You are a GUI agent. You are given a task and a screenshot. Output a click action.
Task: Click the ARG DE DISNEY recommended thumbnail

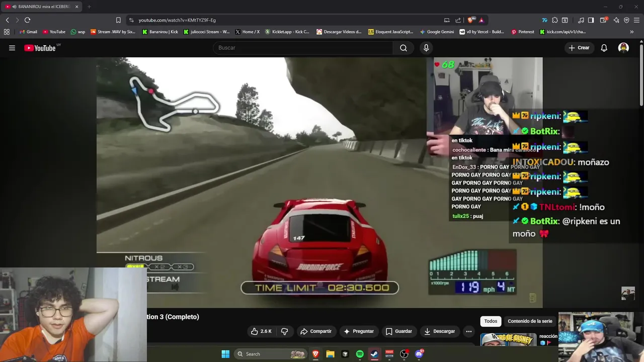pos(508,339)
